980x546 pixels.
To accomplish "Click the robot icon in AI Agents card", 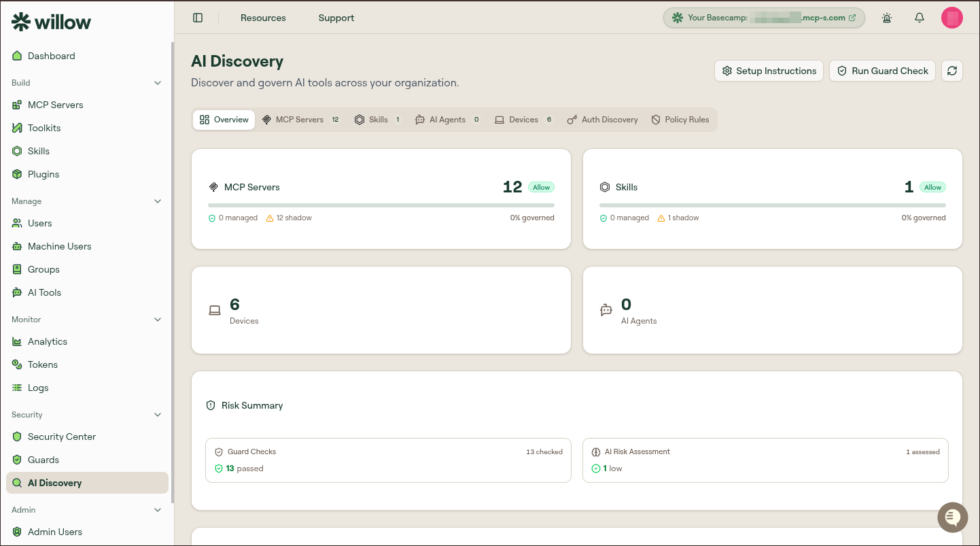I will 606,311.
